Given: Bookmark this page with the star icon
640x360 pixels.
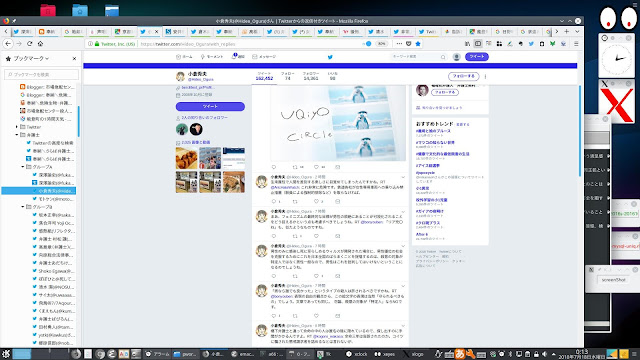Looking at the screenshot, I should pos(418,44).
